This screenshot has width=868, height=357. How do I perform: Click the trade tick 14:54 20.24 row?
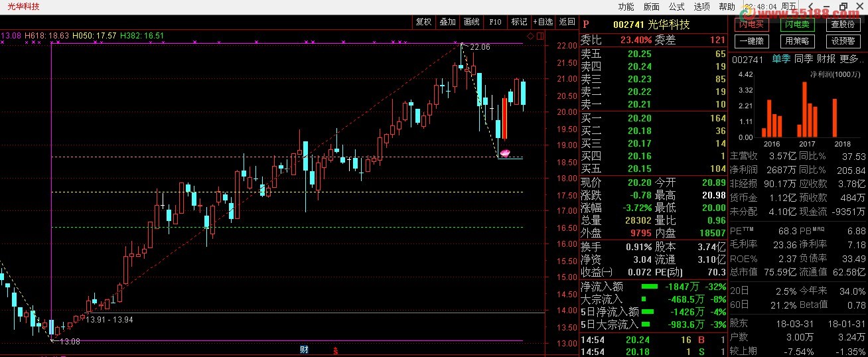(x=654, y=340)
